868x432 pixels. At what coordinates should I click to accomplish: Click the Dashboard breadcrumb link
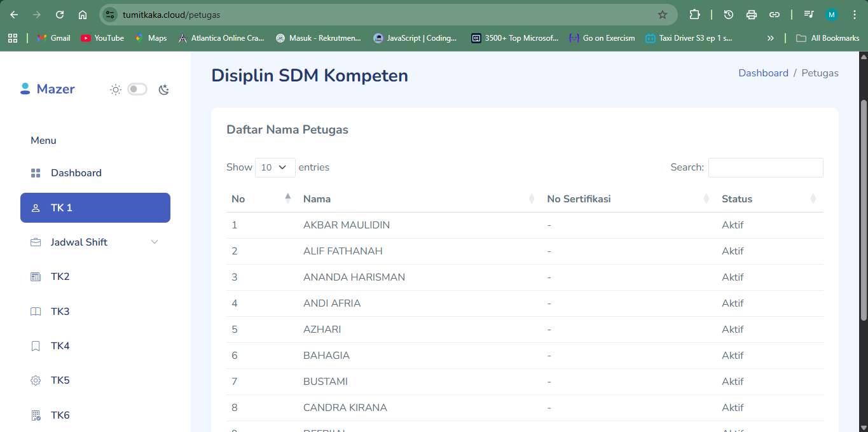763,73
